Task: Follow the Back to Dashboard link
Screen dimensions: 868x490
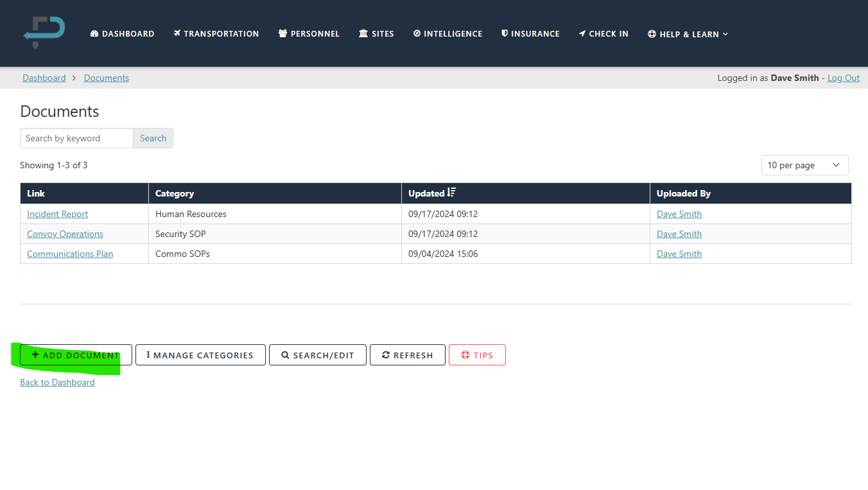Action: click(57, 382)
